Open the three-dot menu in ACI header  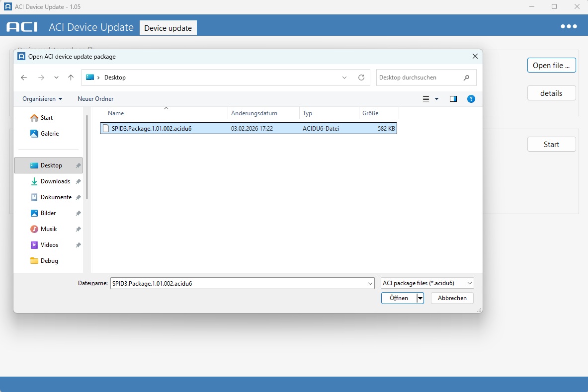[569, 27]
